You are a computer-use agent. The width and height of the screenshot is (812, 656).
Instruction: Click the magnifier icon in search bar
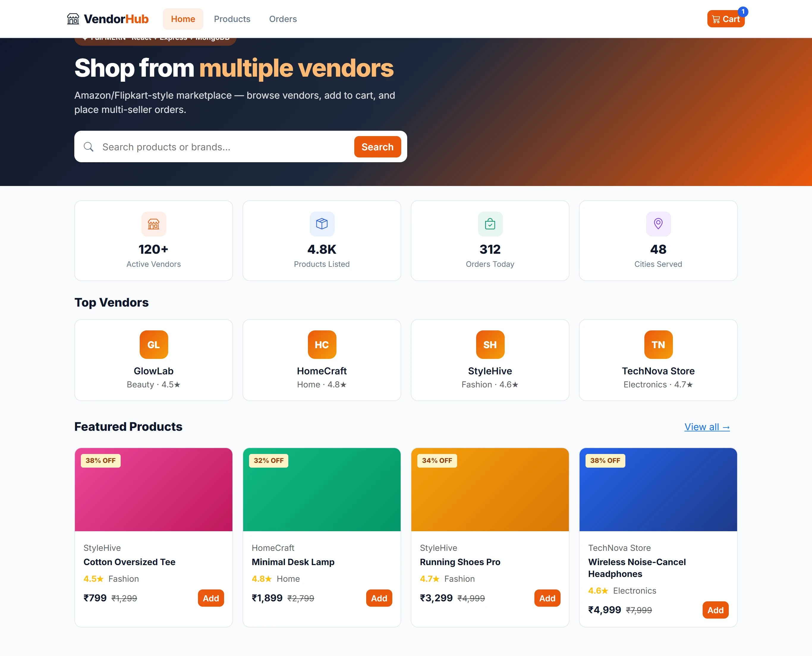pos(89,146)
